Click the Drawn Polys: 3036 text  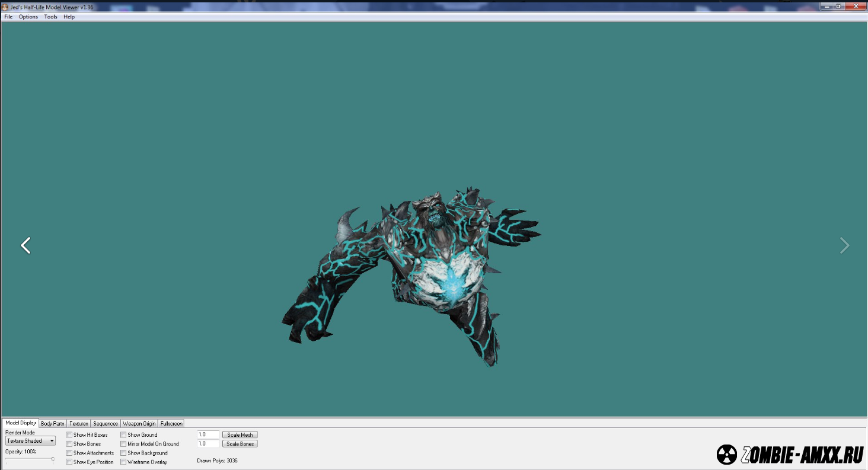click(x=217, y=461)
